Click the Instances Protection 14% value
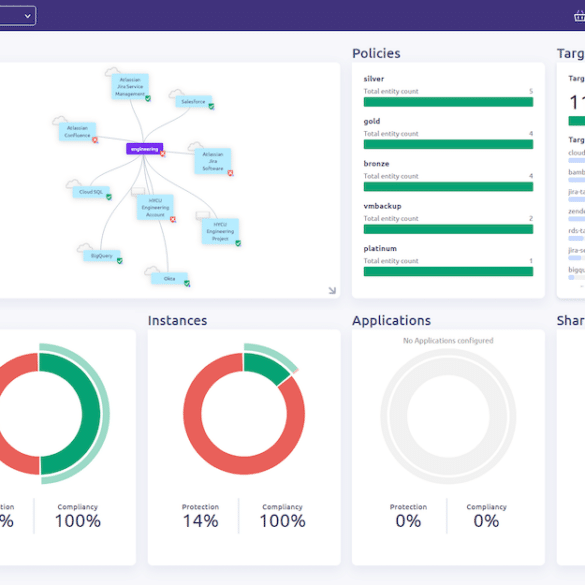Viewport: 585px width, 585px height. point(200,521)
